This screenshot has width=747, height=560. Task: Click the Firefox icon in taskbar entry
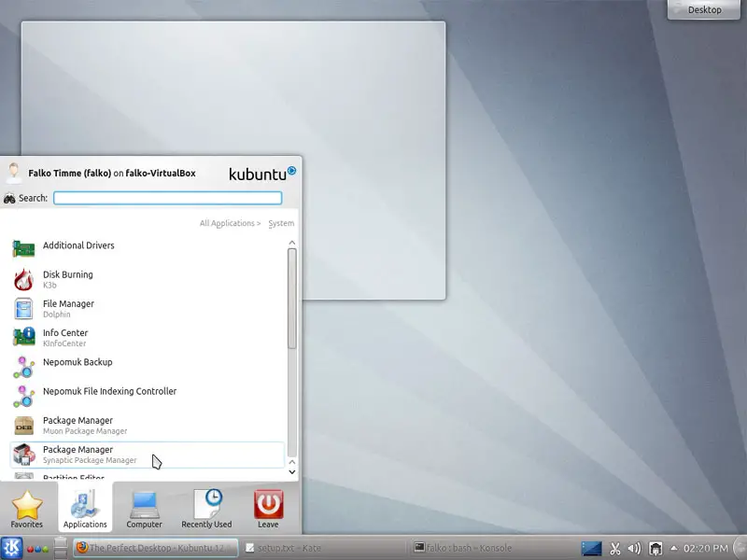(82, 548)
